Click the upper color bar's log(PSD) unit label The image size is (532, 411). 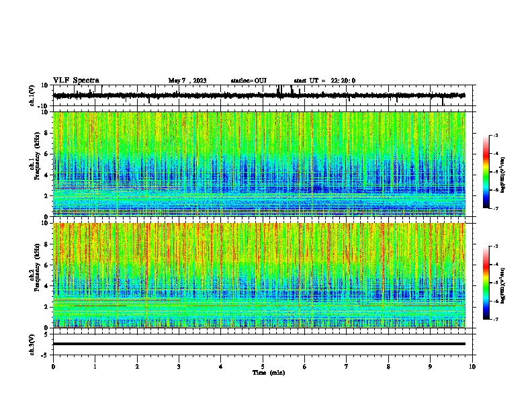tap(502, 175)
